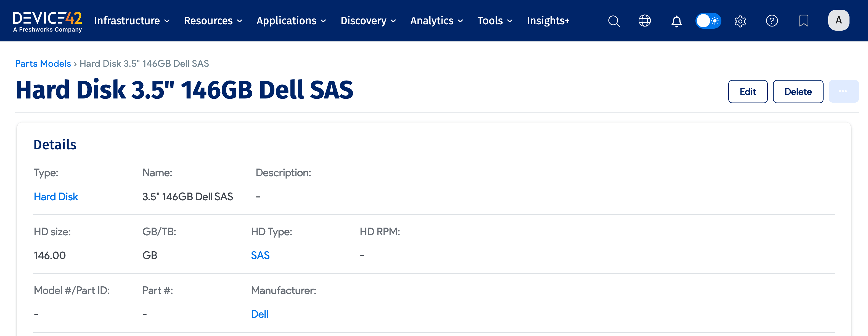Open the user avatar A menu
Image resolution: width=868 pixels, height=336 pixels.
(838, 20)
